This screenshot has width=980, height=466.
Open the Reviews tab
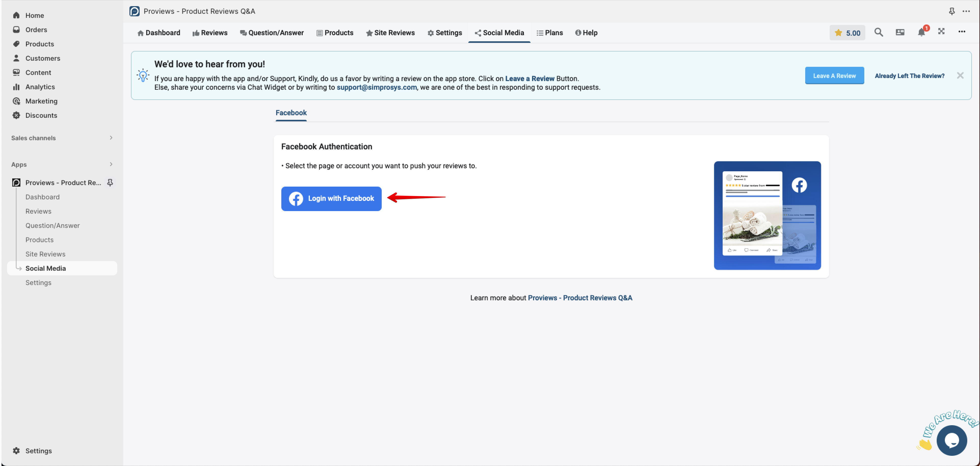210,33
